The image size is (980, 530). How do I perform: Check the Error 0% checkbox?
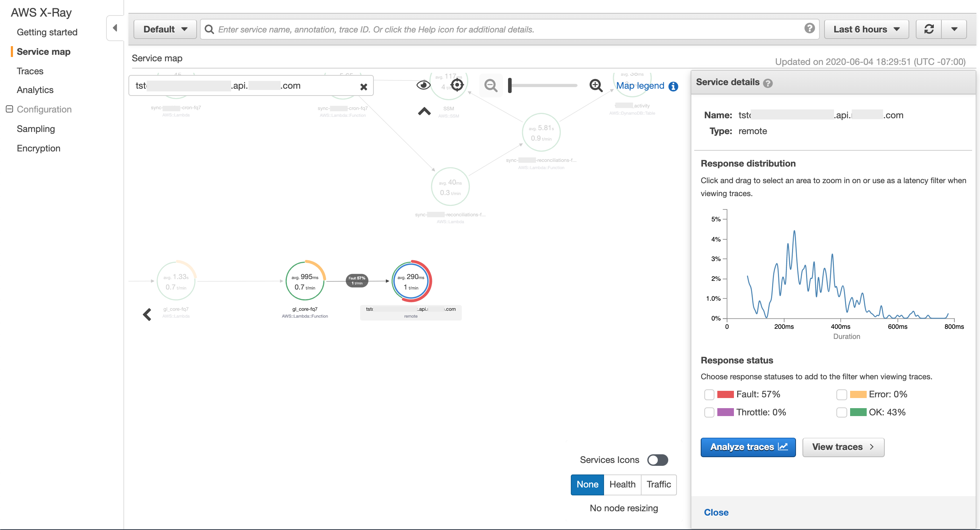pos(841,395)
